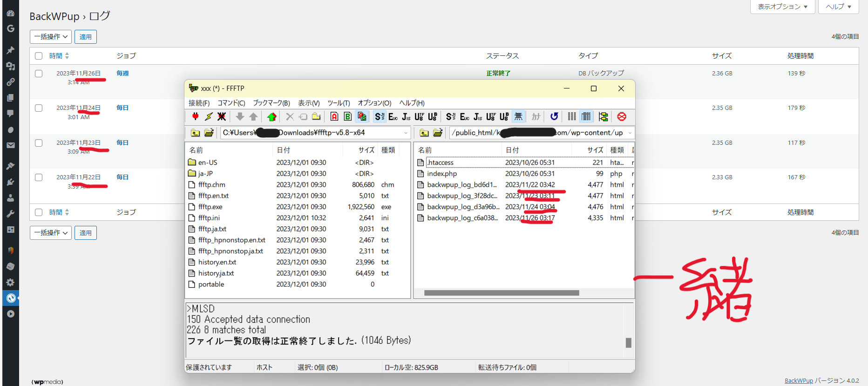868x386 pixels.
Task: Click the top 適用 apply button
Action: 86,36
